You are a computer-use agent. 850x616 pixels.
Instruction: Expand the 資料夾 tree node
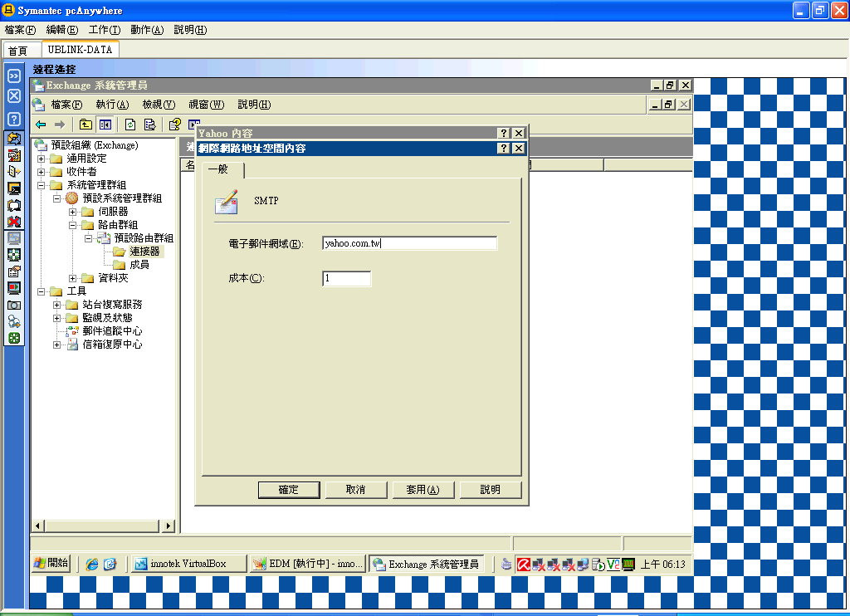pos(73,278)
